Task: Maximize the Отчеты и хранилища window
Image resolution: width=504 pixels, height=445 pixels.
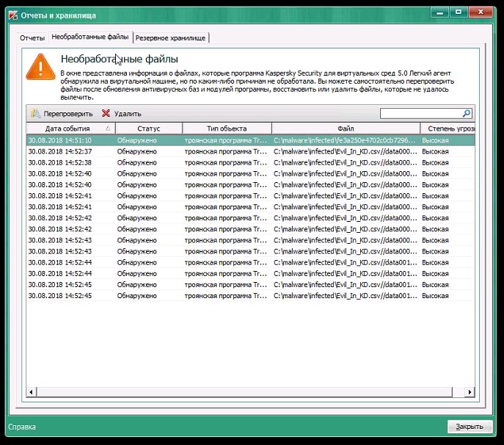Action: point(459,12)
